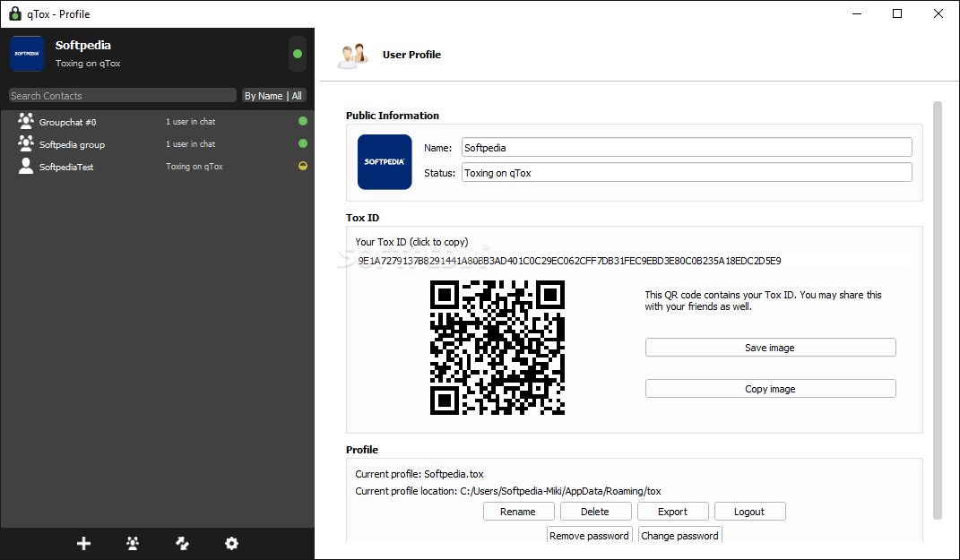Click 'Current profile location' path text
This screenshot has height=560, width=960.
(x=508, y=491)
